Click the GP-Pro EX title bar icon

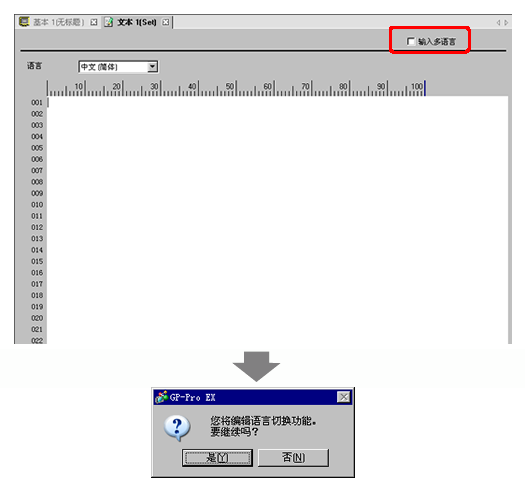click(162, 397)
